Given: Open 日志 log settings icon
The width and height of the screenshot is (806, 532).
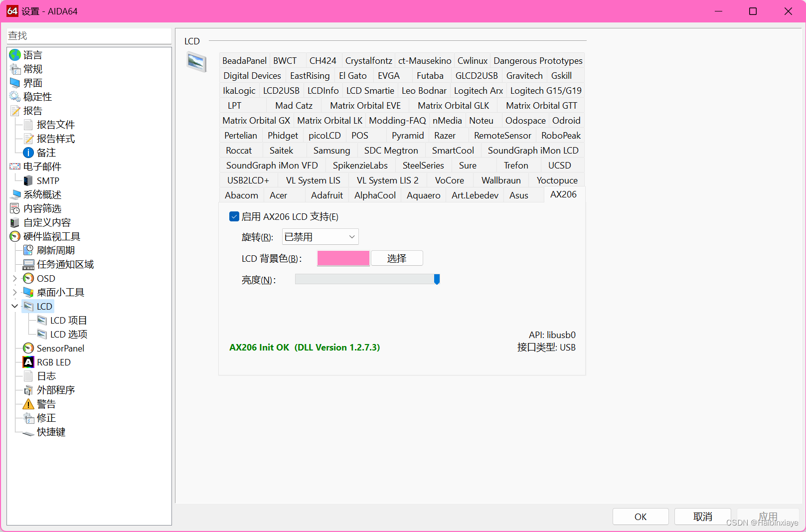Looking at the screenshot, I should point(28,376).
